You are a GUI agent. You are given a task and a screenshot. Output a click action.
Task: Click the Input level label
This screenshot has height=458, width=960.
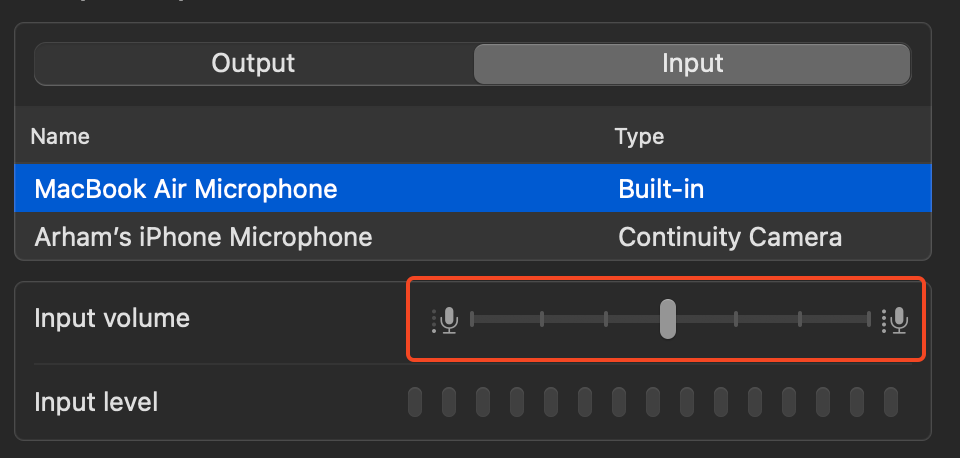click(96, 402)
